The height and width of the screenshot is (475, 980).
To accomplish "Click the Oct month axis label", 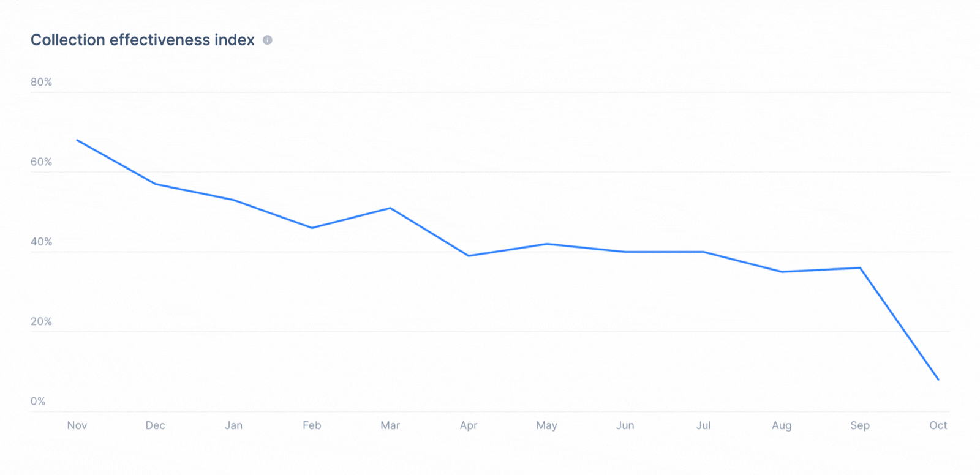I will point(938,425).
